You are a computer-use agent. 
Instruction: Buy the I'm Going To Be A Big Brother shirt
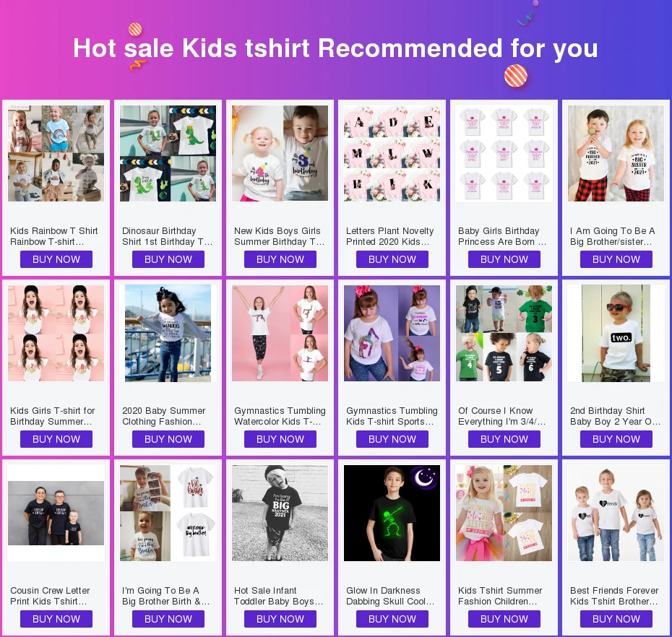coord(168,620)
